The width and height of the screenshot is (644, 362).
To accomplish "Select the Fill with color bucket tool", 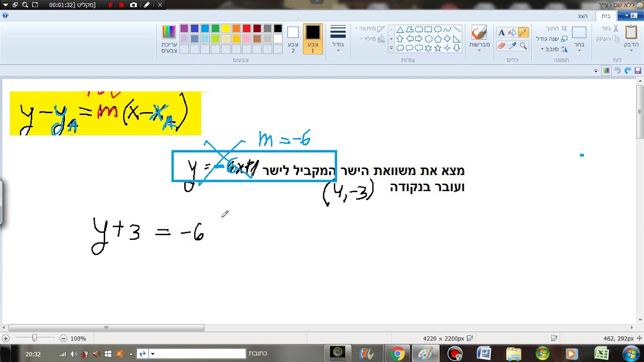I will (512, 32).
